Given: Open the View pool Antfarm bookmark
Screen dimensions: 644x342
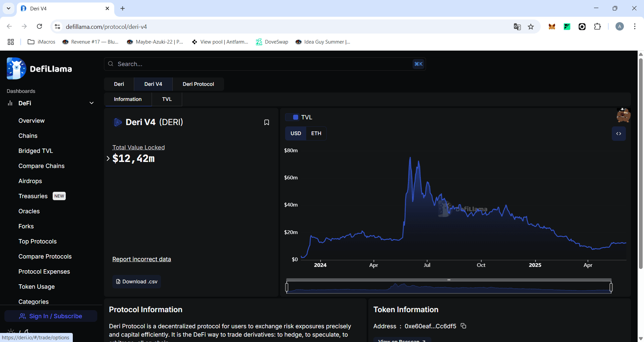Looking at the screenshot, I should coord(220,42).
